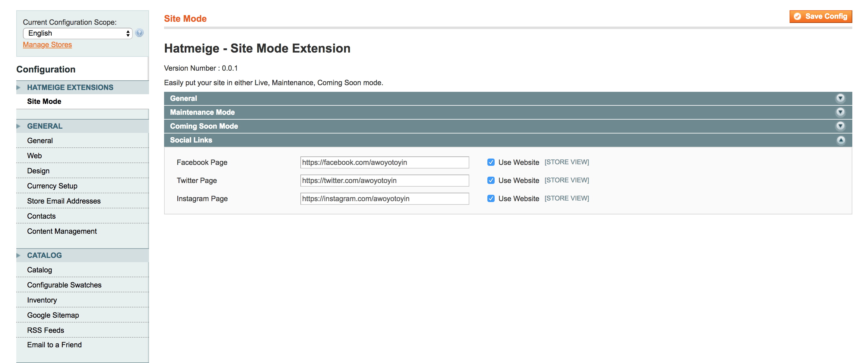
Task: Collapse the General sidebar group triangle
Action: coord(18,126)
